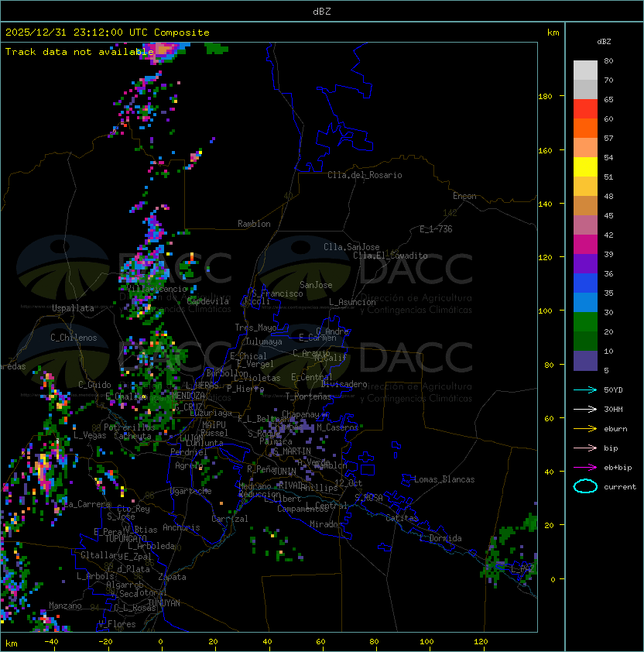Select the 'M_Caseros' label
This screenshot has height=652, width=644.
337,427
